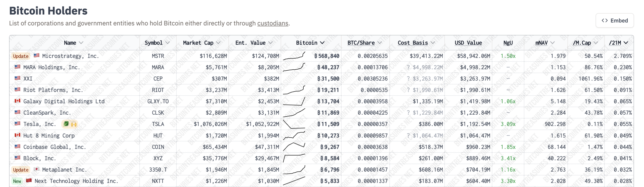
Task: Click the US flag next to MARA Holdings
Action: (x=17, y=67)
